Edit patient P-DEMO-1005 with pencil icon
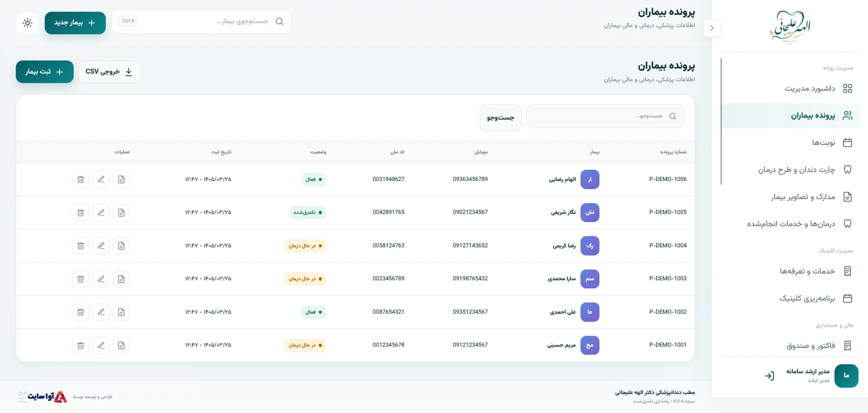868x413 pixels. click(101, 212)
